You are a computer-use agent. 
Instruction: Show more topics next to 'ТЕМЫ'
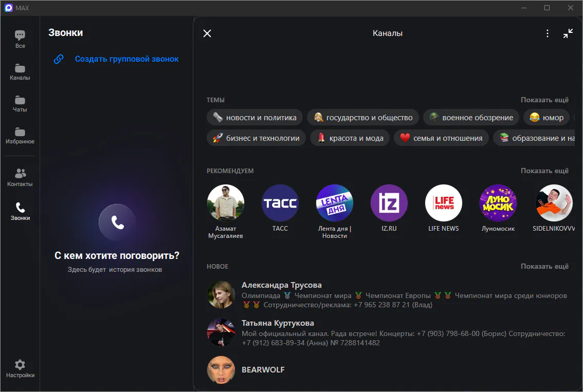pos(544,100)
